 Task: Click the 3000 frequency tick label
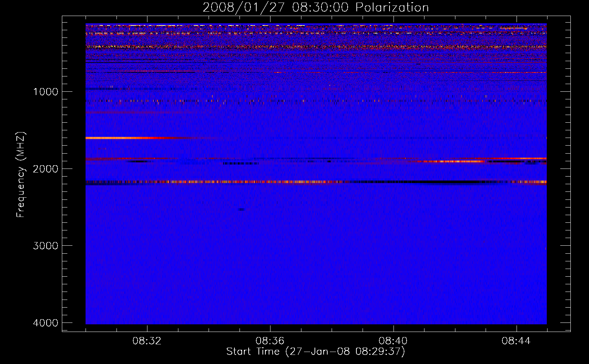click(46, 246)
